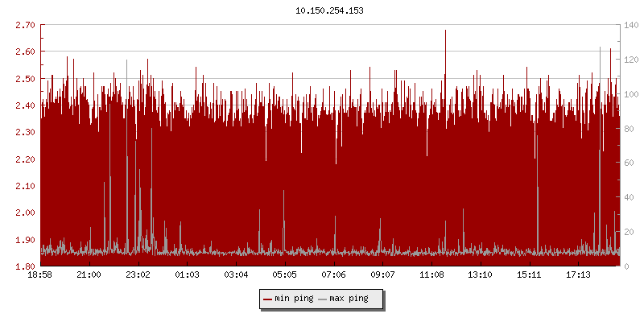Click the 15:11 time axis label
This screenshot has height=322, width=644.
[529, 275]
